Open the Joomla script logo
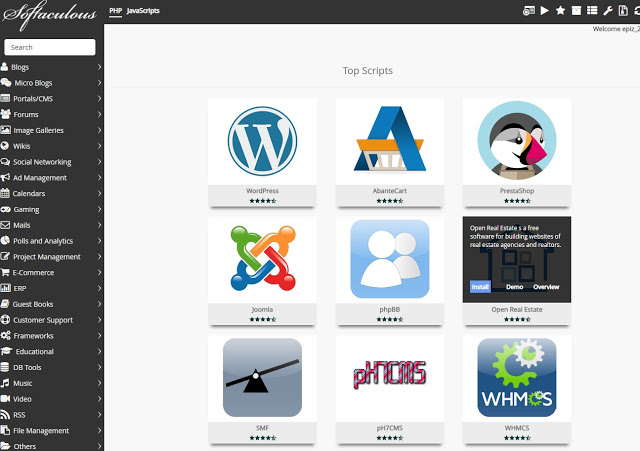The width and height of the screenshot is (640, 451). (x=263, y=258)
